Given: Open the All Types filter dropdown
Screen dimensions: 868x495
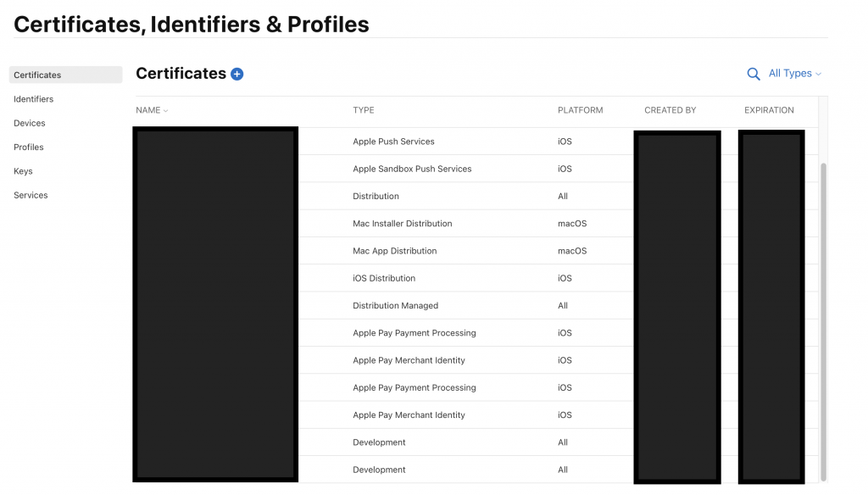Looking at the screenshot, I should click(x=794, y=74).
